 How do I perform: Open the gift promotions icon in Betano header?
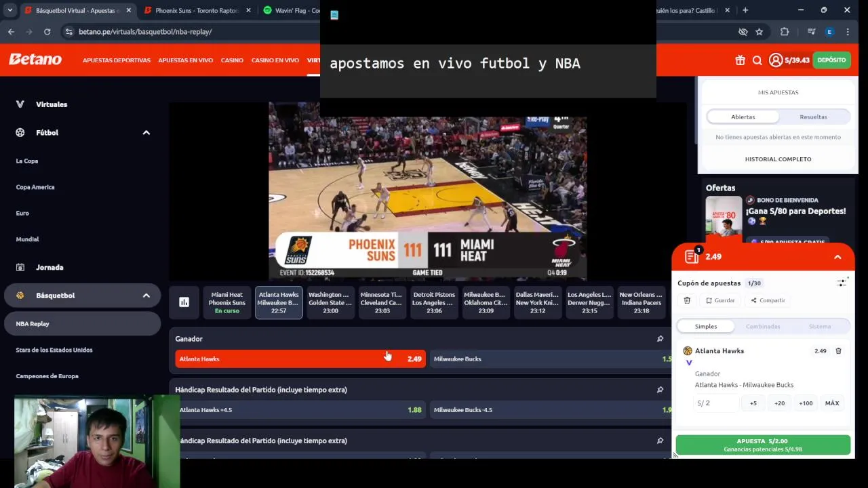pos(740,60)
